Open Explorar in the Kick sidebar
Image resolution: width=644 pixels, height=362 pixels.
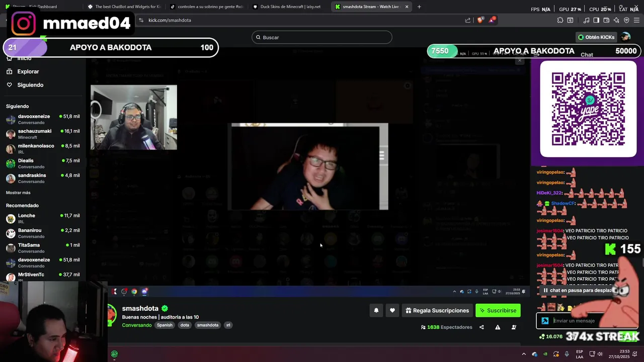[28, 71]
